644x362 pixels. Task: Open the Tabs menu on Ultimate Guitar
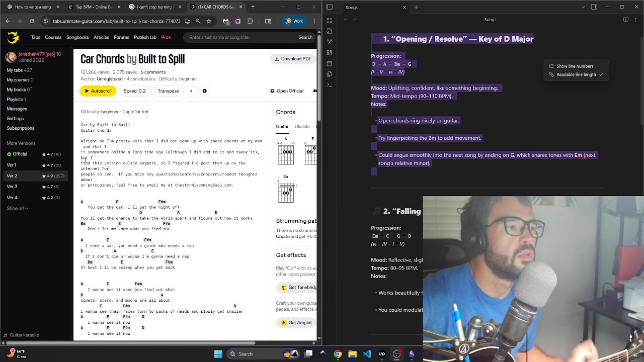pos(35,37)
